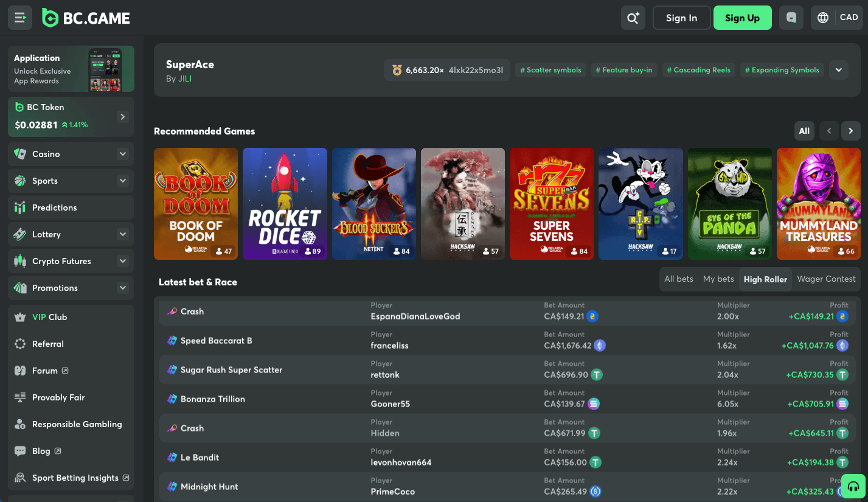Click the Blog speech bubble icon
This screenshot has height=502, width=868.
[20, 451]
